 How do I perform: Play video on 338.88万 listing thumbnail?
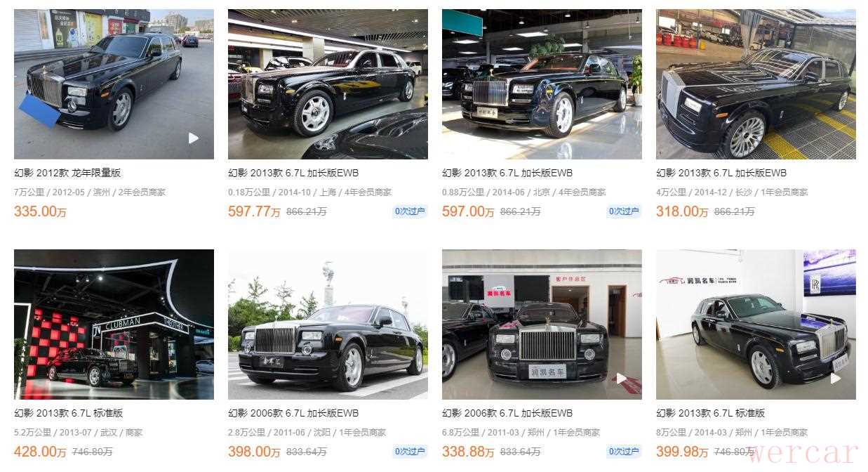(622, 379)
